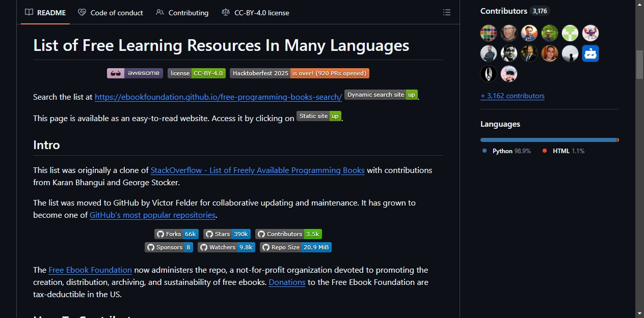This screenshot has height=318, width=644.
Task: Open the pink anime character avatar
Action: [509, 74]
